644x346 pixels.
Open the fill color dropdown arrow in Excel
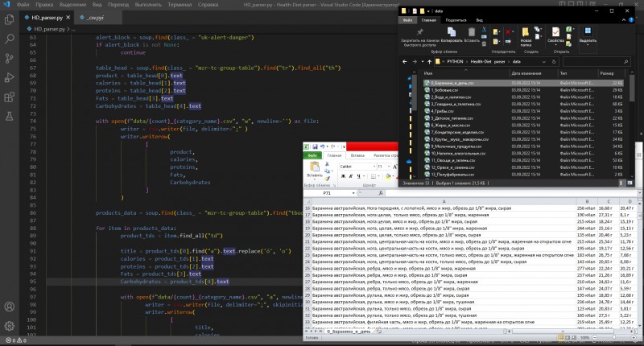[x=393, y=176]
